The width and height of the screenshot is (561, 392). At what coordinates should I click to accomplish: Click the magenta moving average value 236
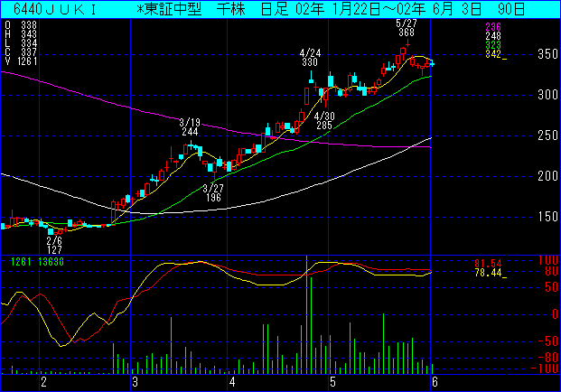(x=493, y=27)
